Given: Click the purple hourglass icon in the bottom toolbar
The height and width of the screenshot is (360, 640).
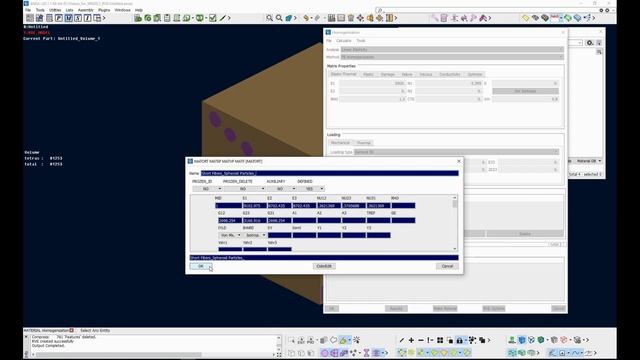Looking at the screenshot, I should tap(367, 353).
